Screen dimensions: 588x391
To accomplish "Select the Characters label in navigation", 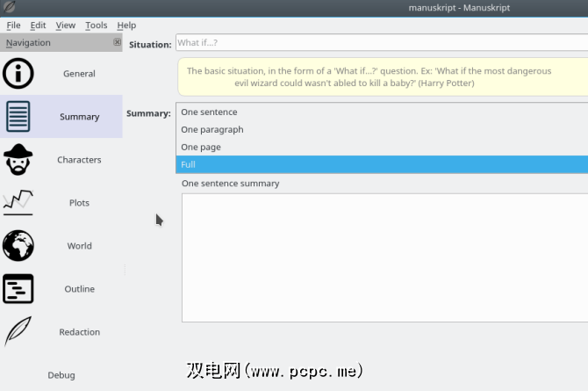I will [x=79, y=160].
